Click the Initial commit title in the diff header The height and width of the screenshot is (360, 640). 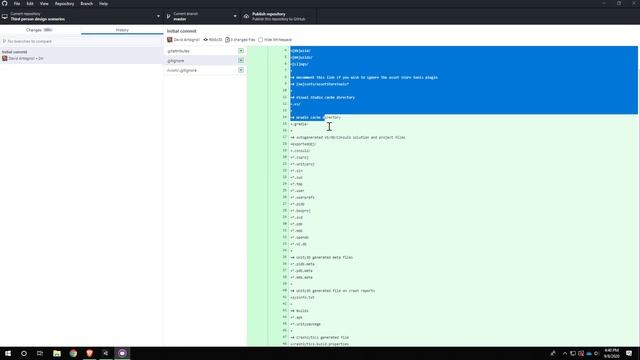pos(182,31)
